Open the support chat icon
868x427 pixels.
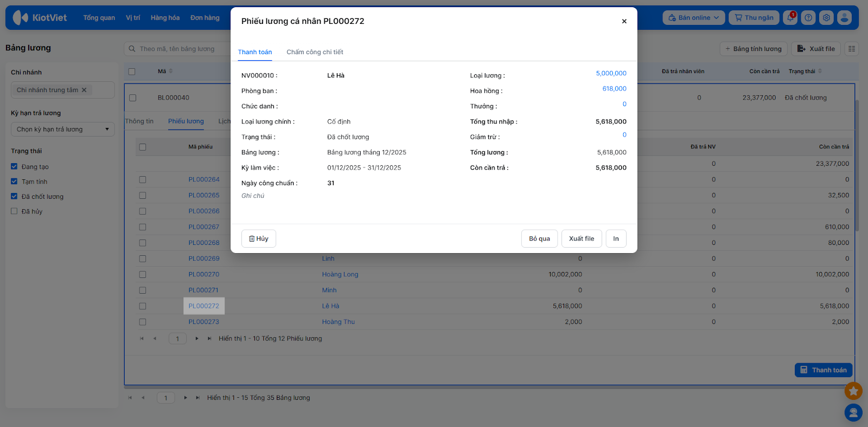[x=853, y=413]
